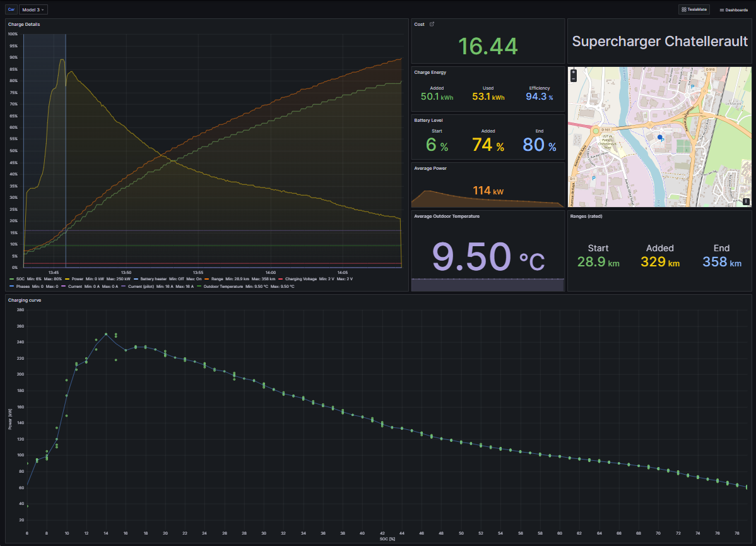Open the Charge Energy panel title menu
Screen dimensions: 756x546
[430, 73]
